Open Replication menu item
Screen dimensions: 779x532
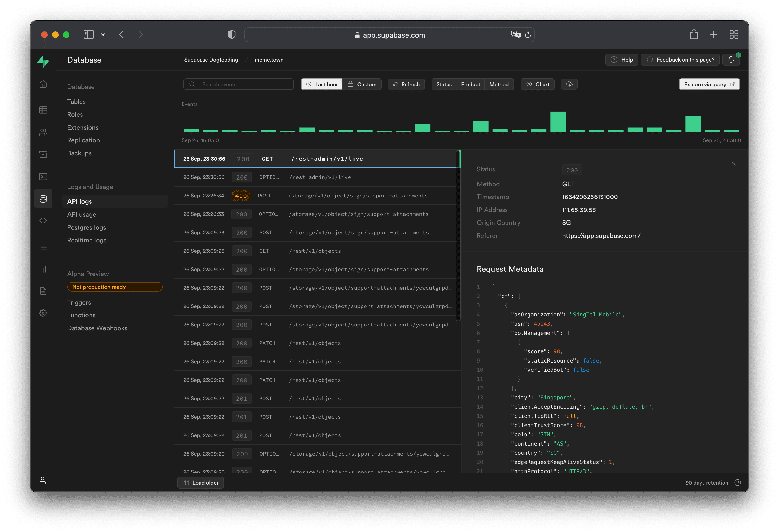(x=83, y=140)
